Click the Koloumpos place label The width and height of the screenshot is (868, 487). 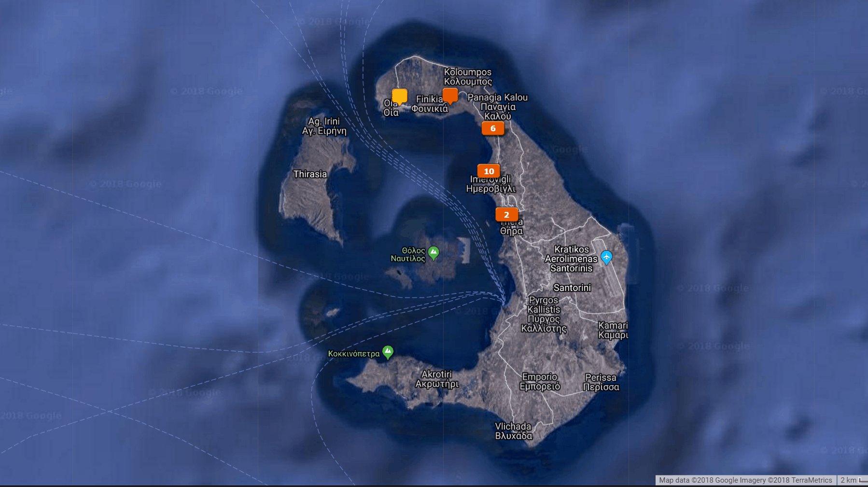[468, 77]
